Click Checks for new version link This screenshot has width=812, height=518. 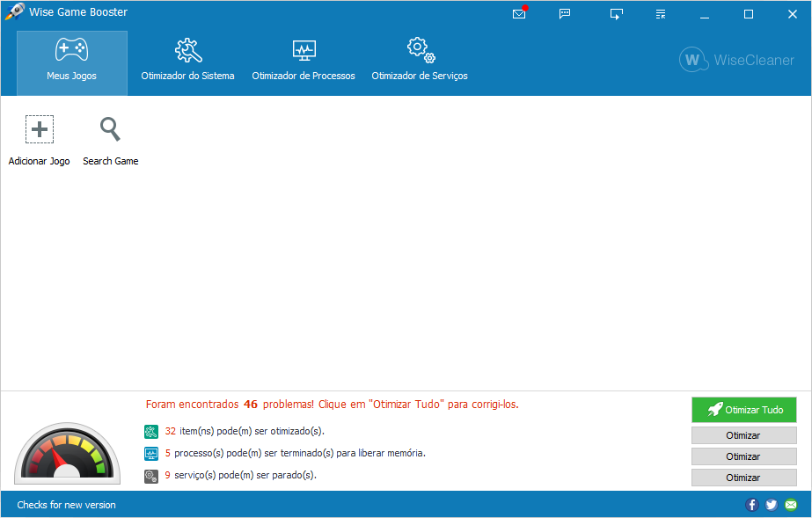click(66, 505)
